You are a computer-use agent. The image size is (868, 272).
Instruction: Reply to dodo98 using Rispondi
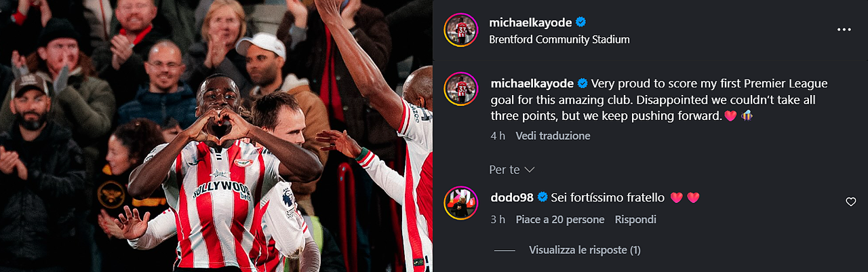tap(635, 220)
